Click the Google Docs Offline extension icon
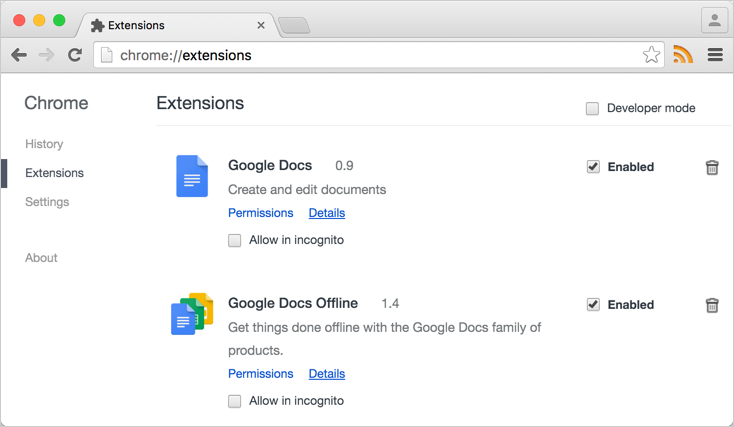Screen dimensions: 734x427 click(x=192, y=314)
